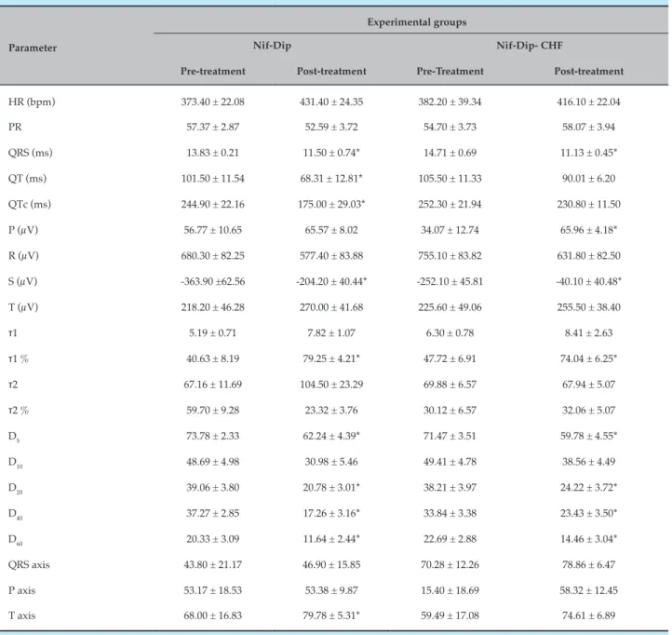
Task: Click value '17.26 ± 3.16*'
Action: pos(331,513)
